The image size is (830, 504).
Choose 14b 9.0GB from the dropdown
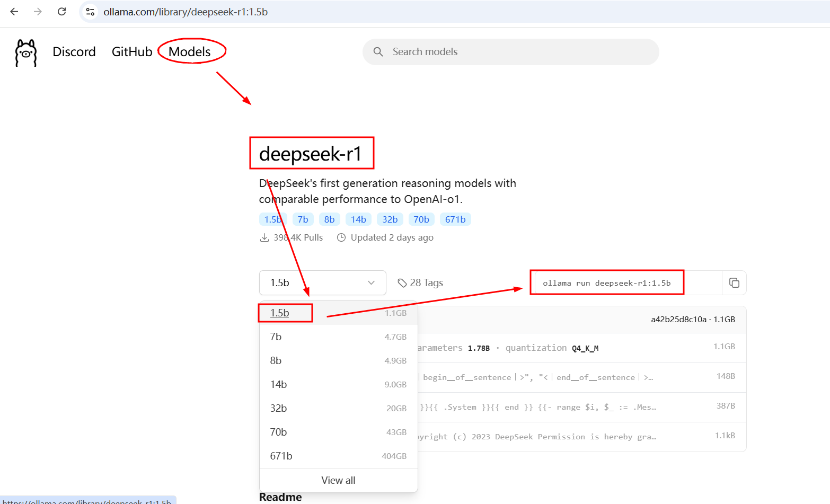click(339, 384)
